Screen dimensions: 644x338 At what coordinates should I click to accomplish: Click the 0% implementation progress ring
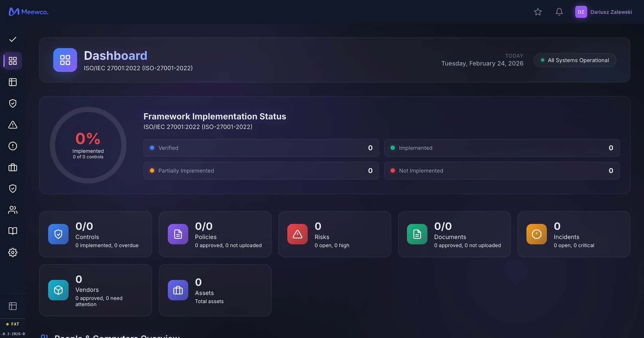(x=88, y=145)
